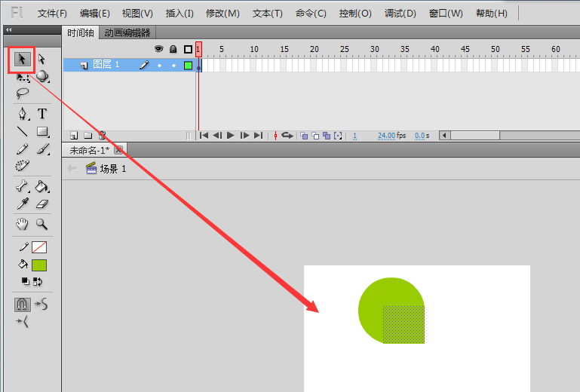Screen dimensions: 580x392
Task: Activate the Text tool
Action: (x=41, y=114)
